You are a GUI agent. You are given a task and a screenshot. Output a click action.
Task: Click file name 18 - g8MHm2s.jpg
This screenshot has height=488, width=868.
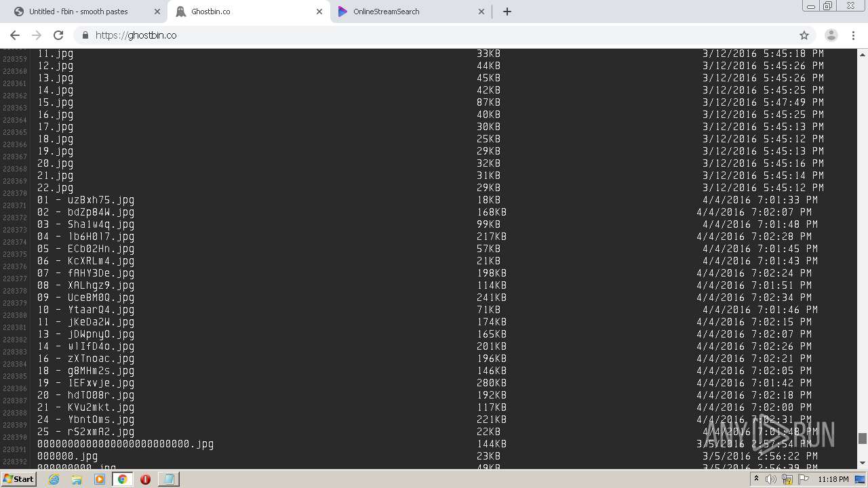click(86, 371)
